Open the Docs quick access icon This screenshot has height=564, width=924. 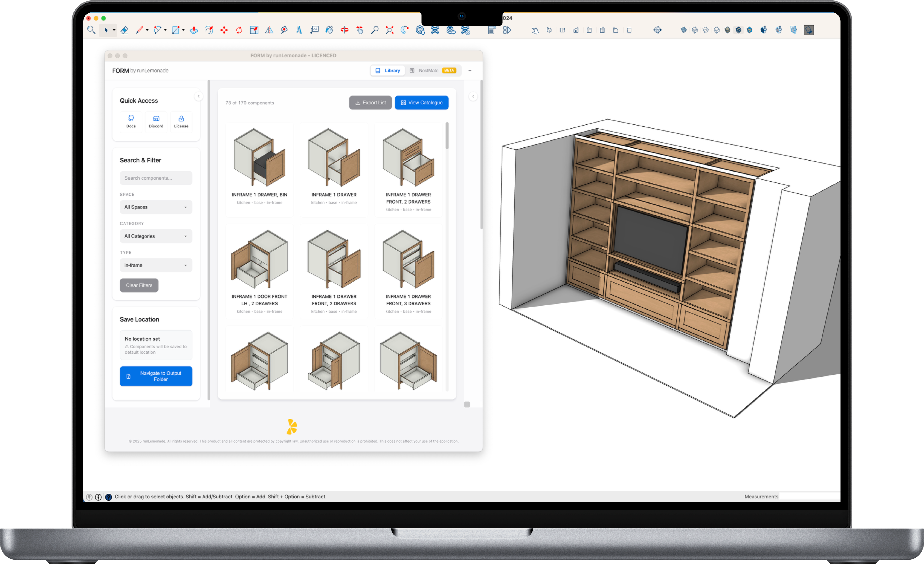[x=131, y=122]
